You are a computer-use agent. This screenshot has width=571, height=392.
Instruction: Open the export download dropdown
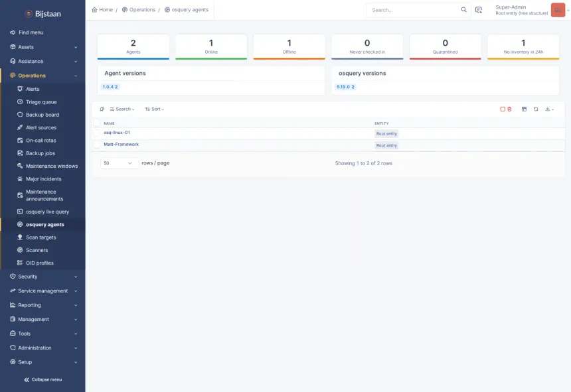[x=550, y=109]
